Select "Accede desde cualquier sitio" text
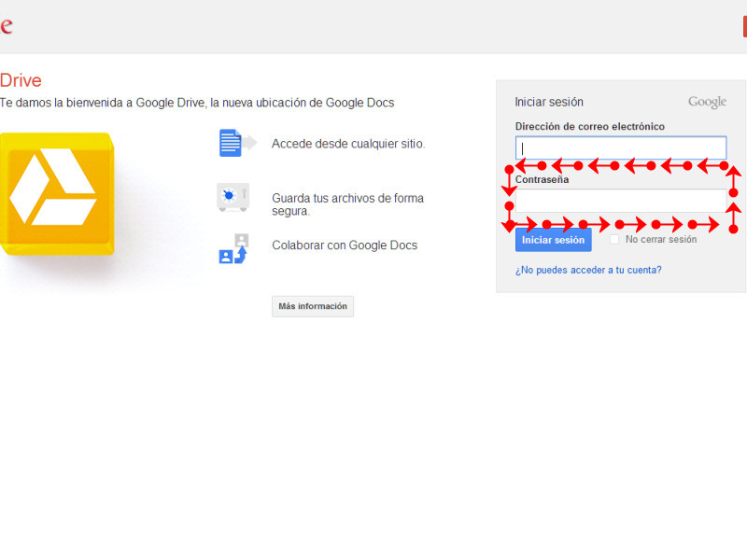Screen dimensions: 747x560 [348, 144]
